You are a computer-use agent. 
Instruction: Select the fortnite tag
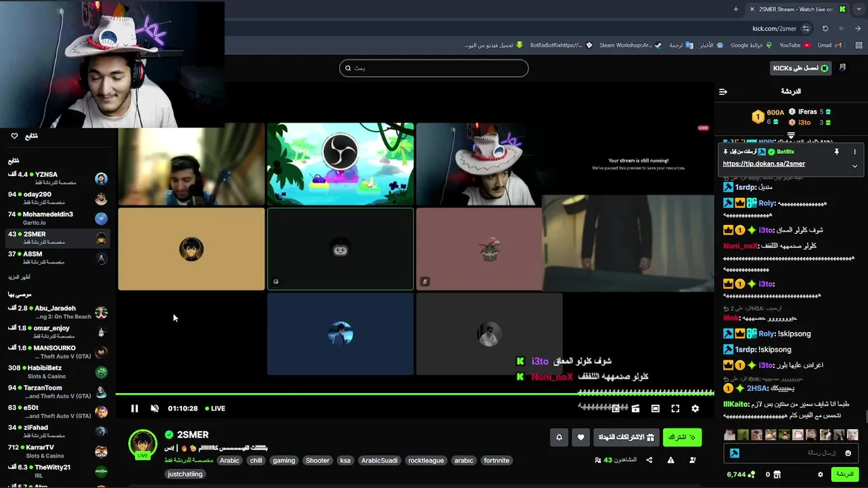496,460
